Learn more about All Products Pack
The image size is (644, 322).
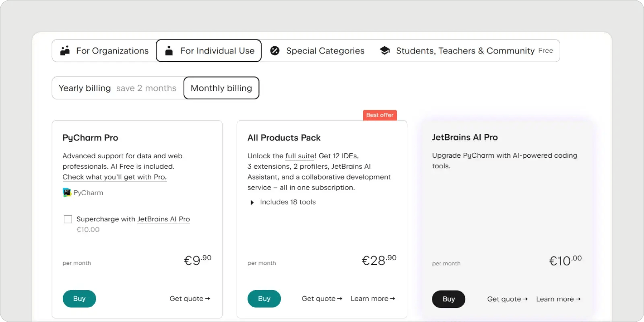(x=373, y=299)
